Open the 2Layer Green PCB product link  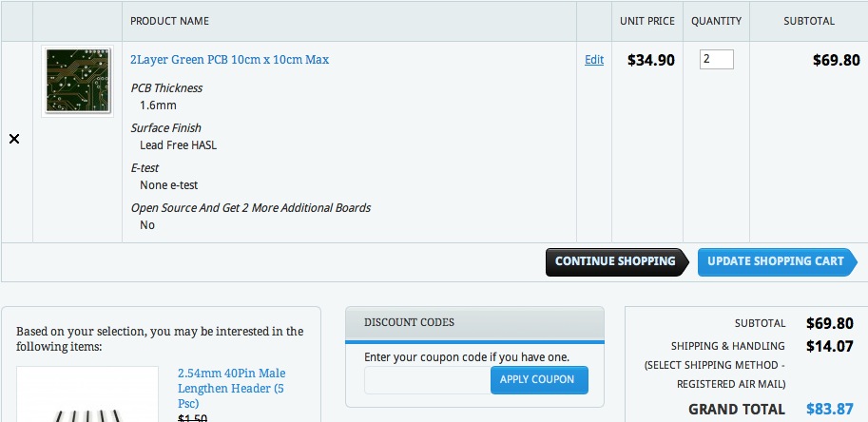229,60
